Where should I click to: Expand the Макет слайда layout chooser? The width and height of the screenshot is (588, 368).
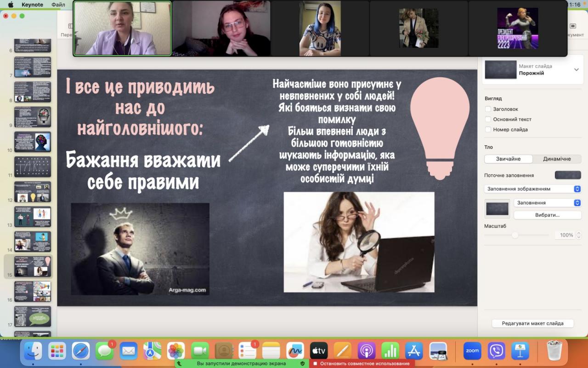pos(576,69)
